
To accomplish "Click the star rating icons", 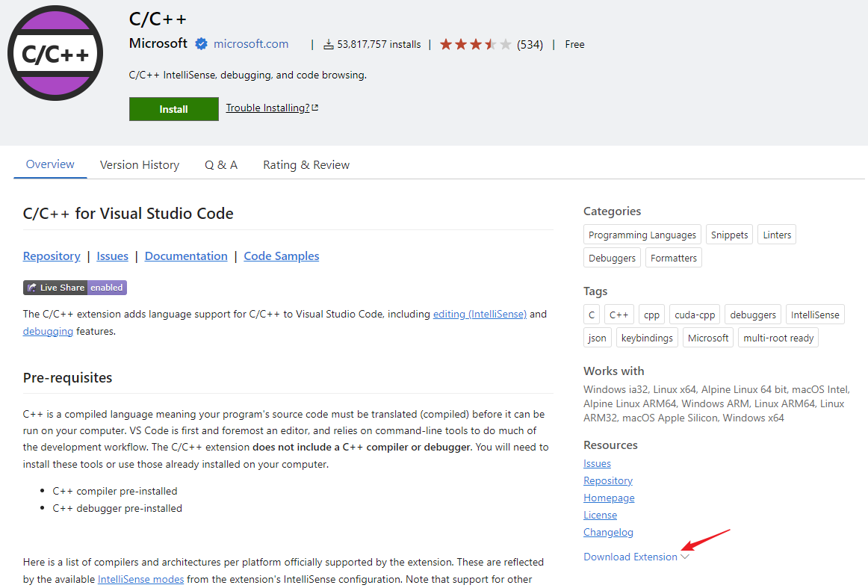I will 476,44.
